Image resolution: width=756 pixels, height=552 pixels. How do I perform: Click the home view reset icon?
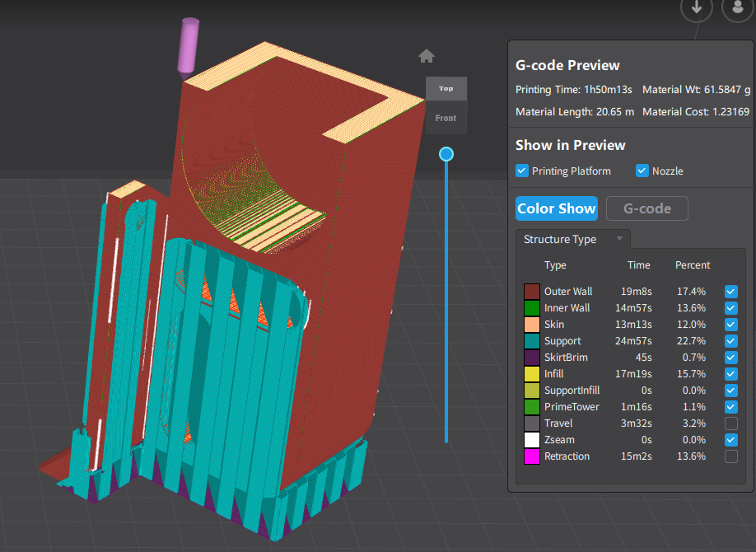click(427, 56)
